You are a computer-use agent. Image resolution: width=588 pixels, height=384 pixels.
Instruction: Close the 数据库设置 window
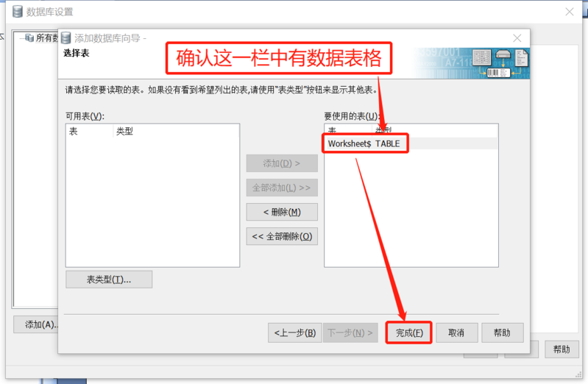(x=570, y=12)
